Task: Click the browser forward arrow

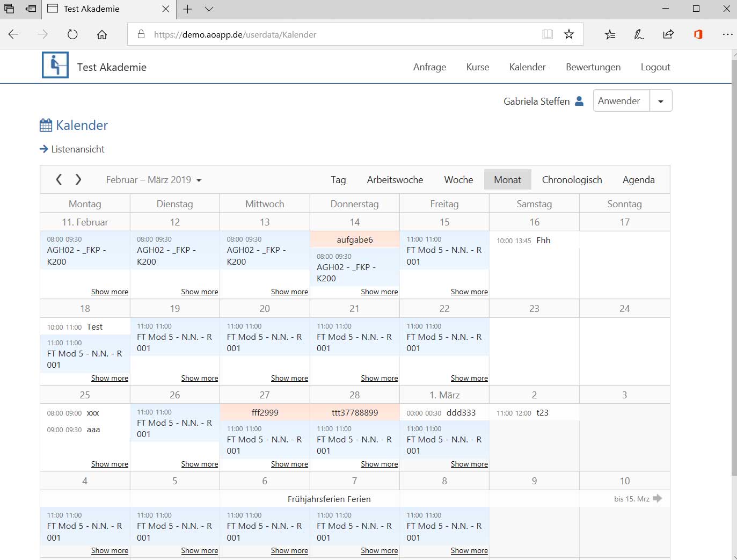Action: (x=43, y=34)
